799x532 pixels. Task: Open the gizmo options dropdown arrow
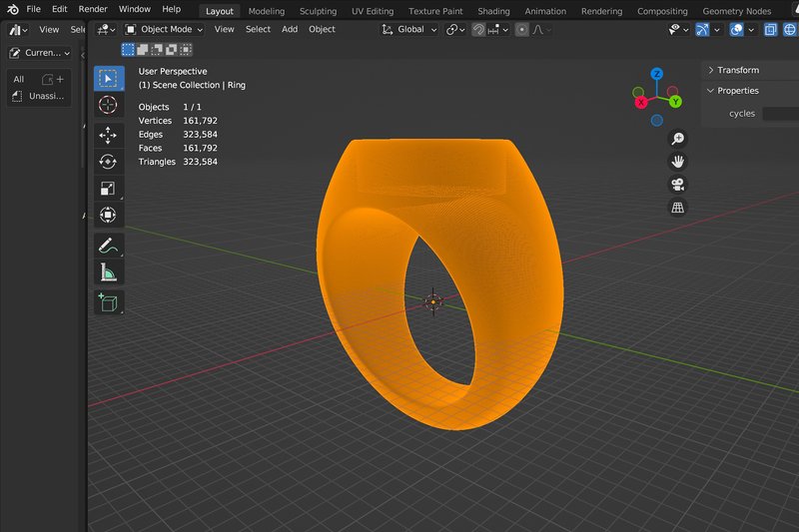(x=717, y=30)
